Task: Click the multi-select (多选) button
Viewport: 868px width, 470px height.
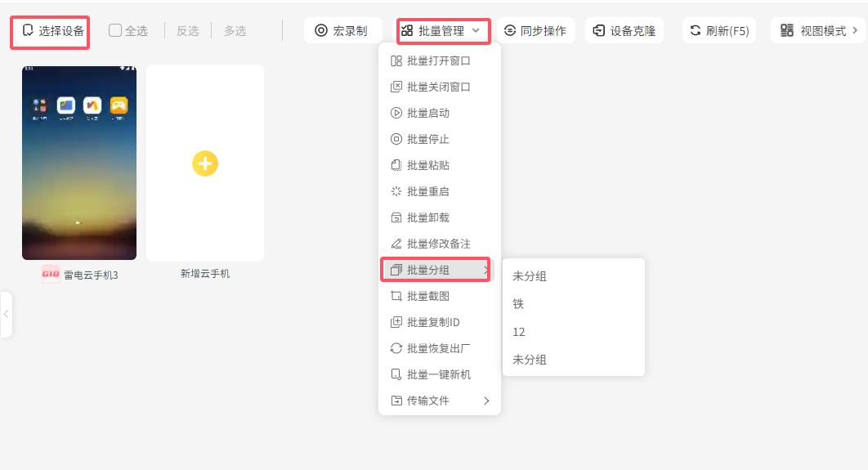Action: pyautogui.click(x=235, y=31)
